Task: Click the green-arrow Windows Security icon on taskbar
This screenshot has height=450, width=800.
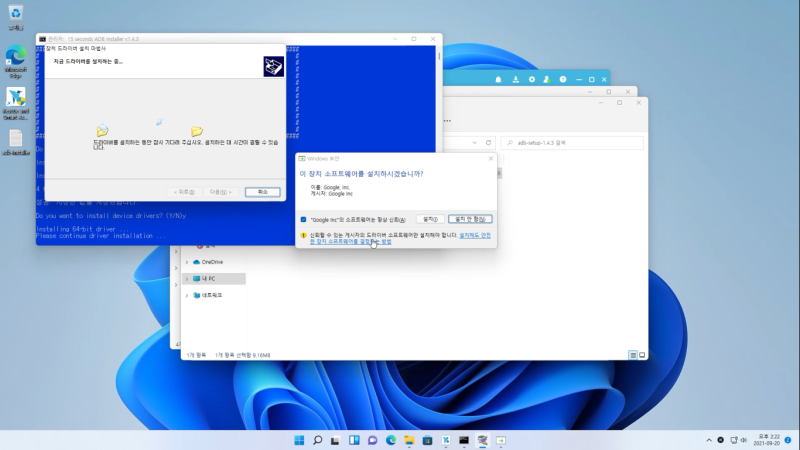Action: pos(501,440)
